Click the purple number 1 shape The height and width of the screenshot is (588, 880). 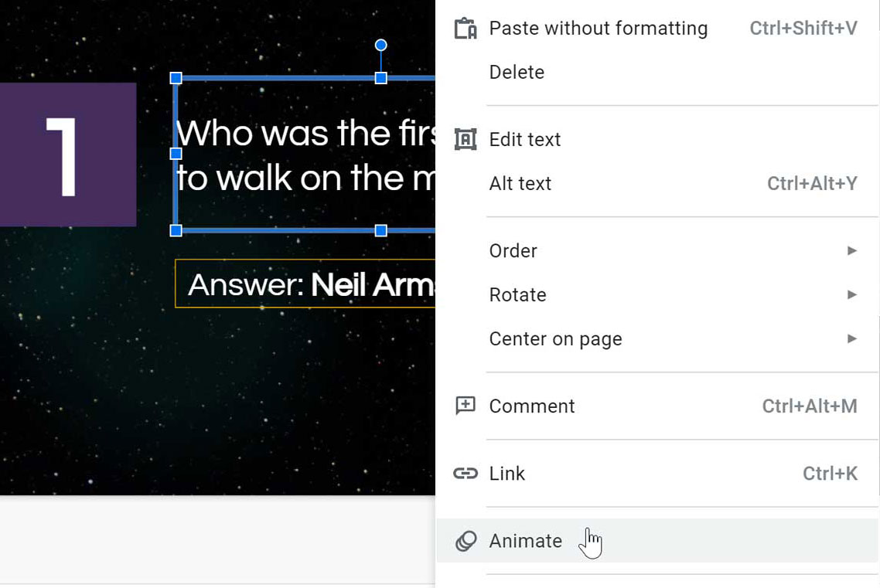click(x=68, y=154)
